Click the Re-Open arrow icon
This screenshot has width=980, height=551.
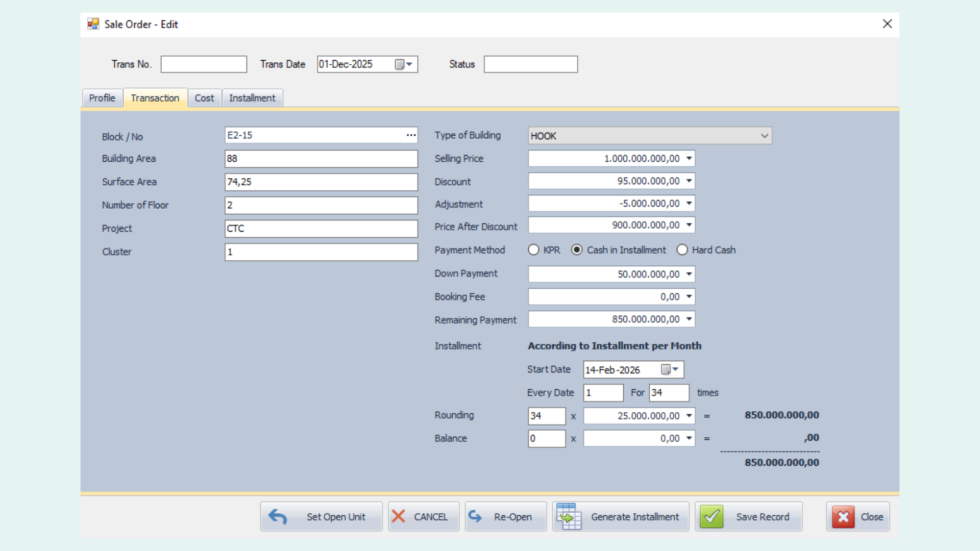[475, 516]
